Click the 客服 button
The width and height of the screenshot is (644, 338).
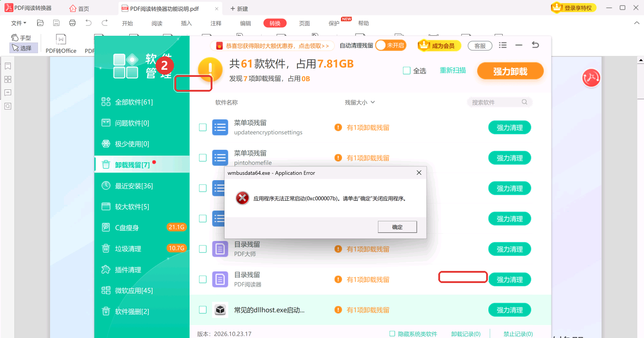tap(480, 46)
